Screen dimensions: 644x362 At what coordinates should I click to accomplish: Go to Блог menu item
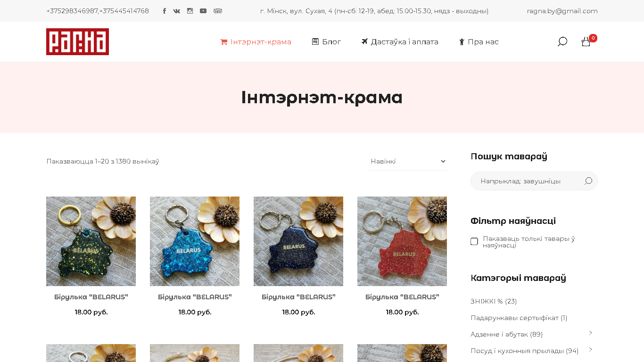coord(326,41)
